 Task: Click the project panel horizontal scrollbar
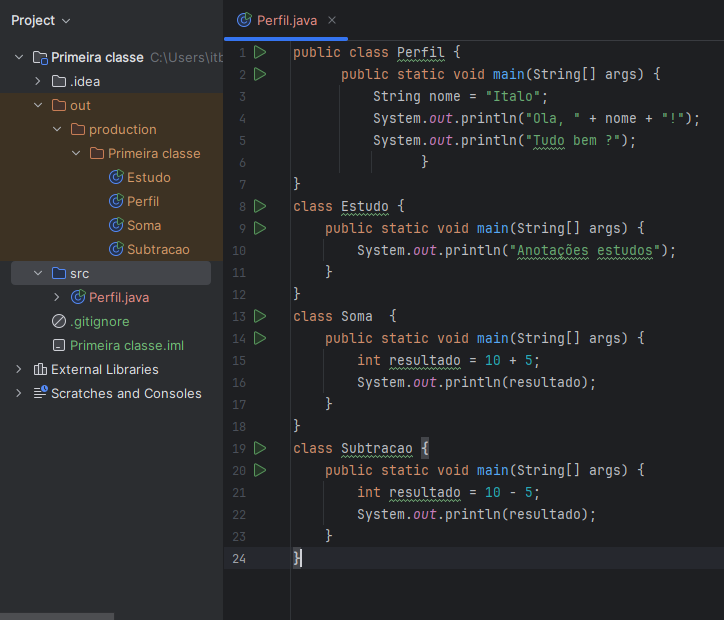click(x=56, y=616)
